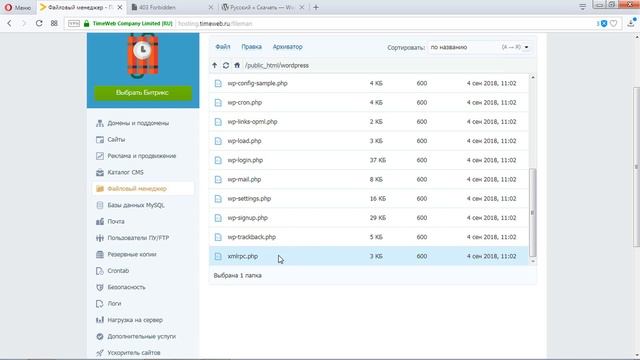Open Opera speed dial grid
This screenshot has height=360, width=640.
point(54,23)
